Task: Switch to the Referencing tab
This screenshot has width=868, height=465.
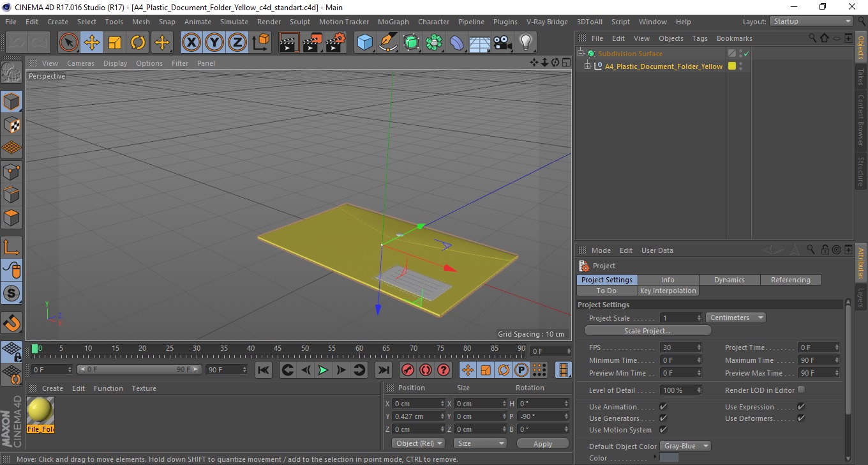Action: pyautogui.click(x=791, y=280)
